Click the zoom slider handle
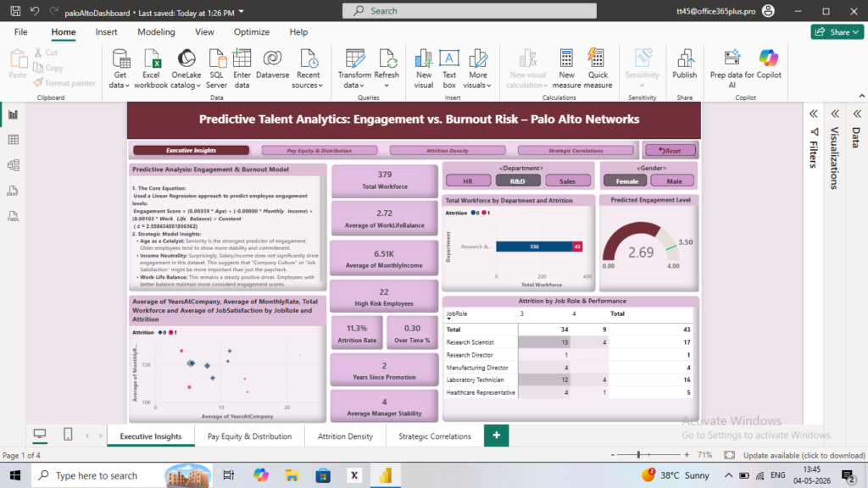The image size is (868, 488). pyautogui.click(x=639, y=455)
